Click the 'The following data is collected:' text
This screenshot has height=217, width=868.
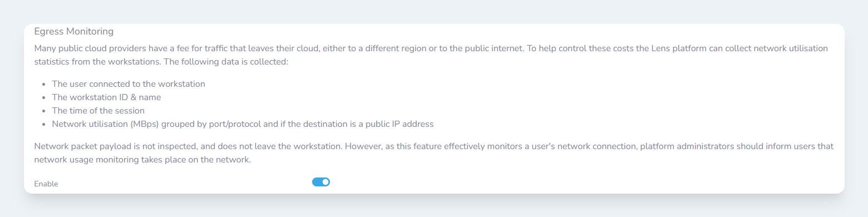[225, 61]
